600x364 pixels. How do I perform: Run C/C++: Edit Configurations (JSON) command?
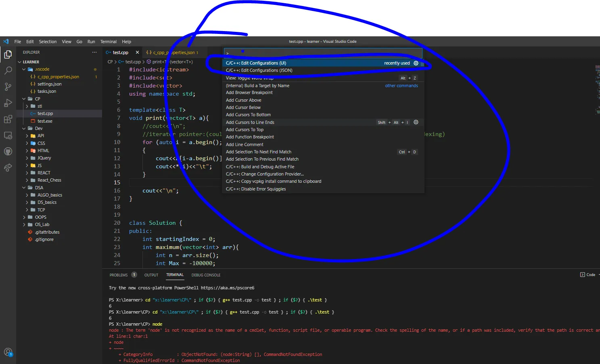click(x=323, y=70)
